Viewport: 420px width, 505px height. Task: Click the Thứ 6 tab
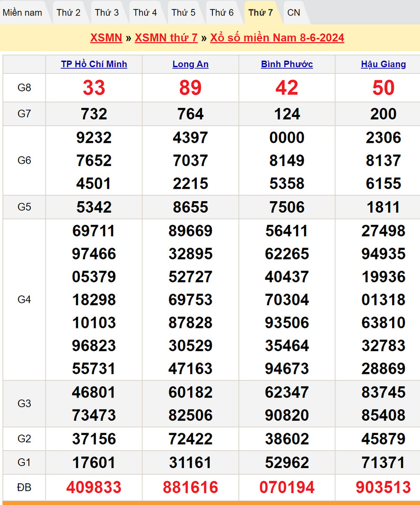tap(222, 13)
